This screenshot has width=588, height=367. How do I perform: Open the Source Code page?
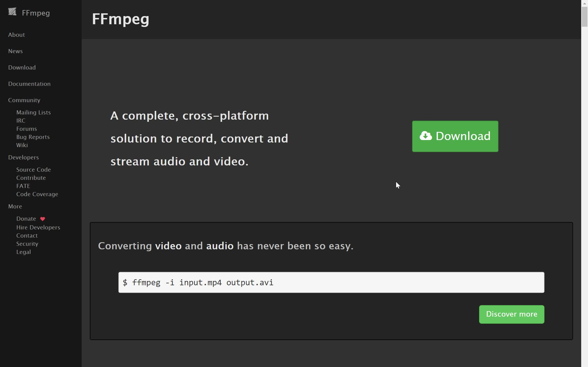(x=33, y=169)
